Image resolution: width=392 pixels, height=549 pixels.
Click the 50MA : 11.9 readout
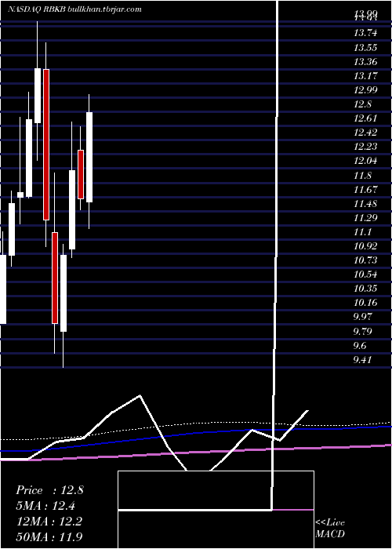pyautogui.click(x=49, y=536)
